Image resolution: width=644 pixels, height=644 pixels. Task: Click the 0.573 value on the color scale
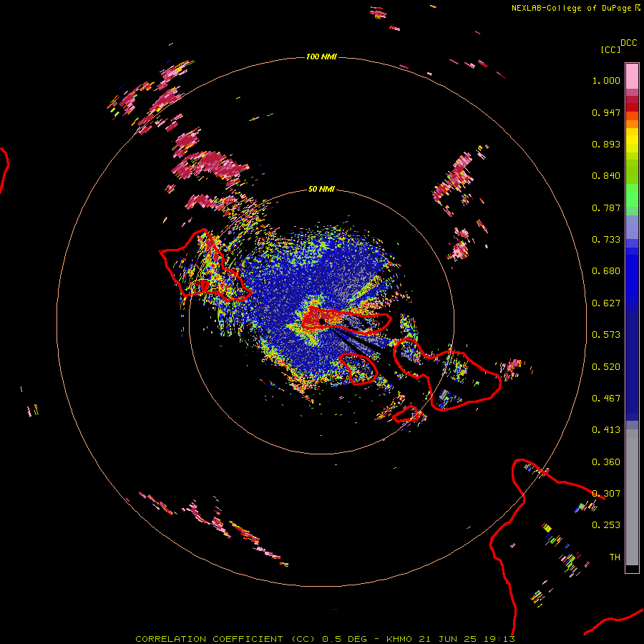pos(606,335)
